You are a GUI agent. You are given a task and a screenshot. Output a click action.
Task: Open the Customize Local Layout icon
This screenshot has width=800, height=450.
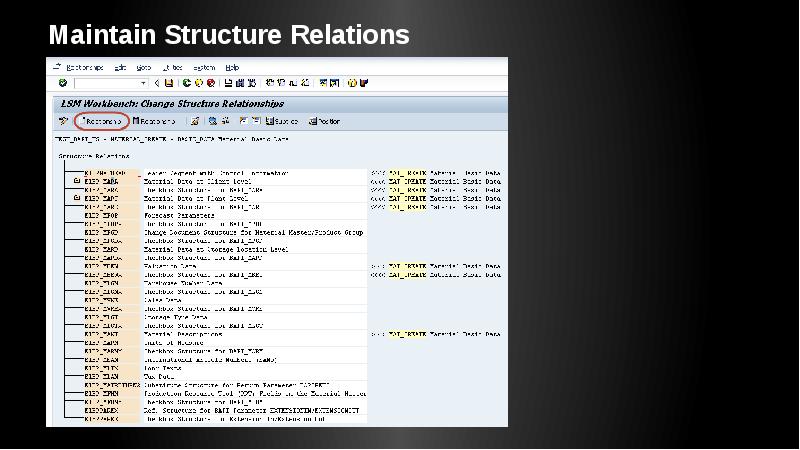364,83
